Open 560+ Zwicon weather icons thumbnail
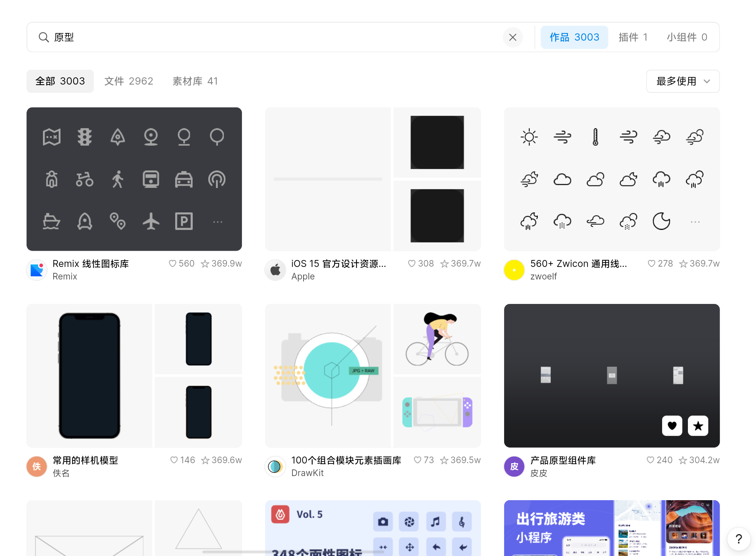The image size is (756, 556). pyautogui.click(x=612, y=179)
